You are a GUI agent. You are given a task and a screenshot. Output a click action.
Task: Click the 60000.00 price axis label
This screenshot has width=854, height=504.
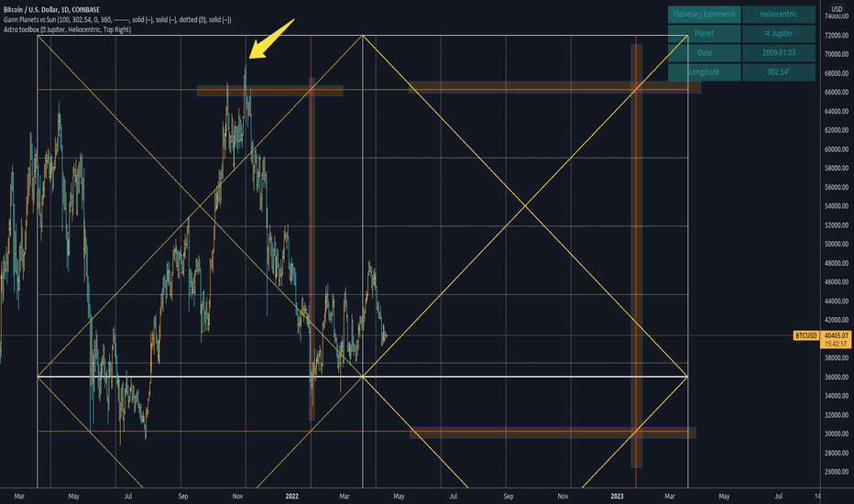pyautogui.click(x=837, y=149)
